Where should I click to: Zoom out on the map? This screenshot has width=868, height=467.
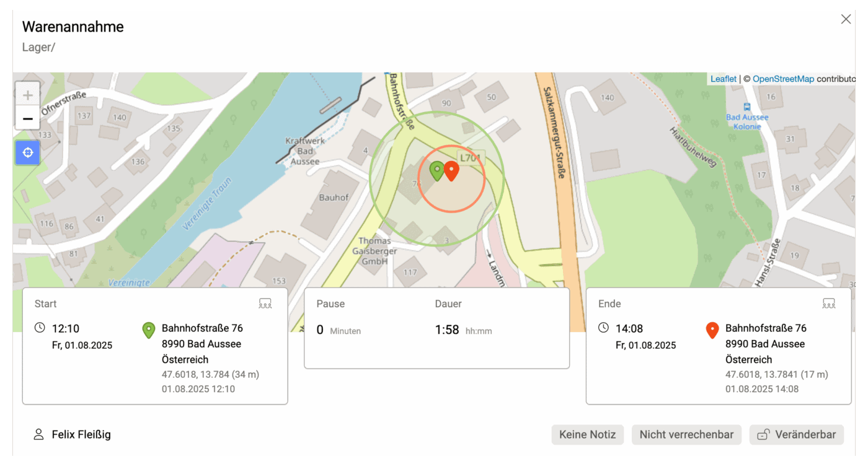(27, 118)
